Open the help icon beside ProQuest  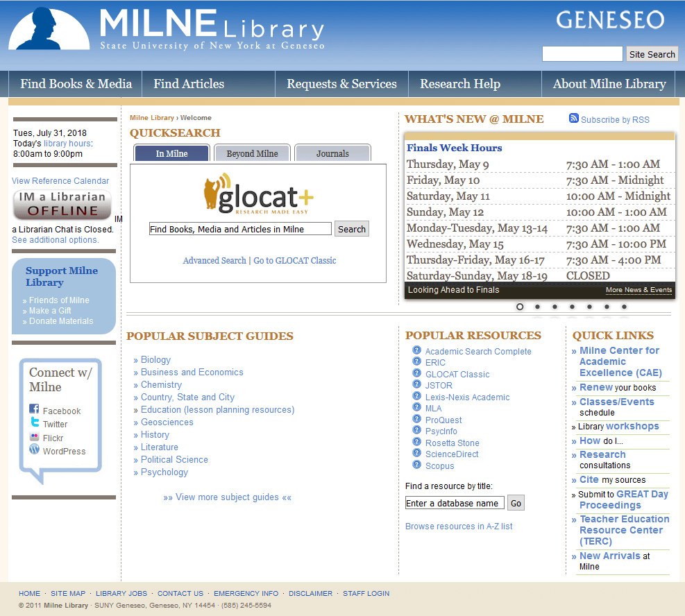coord(416,420)
